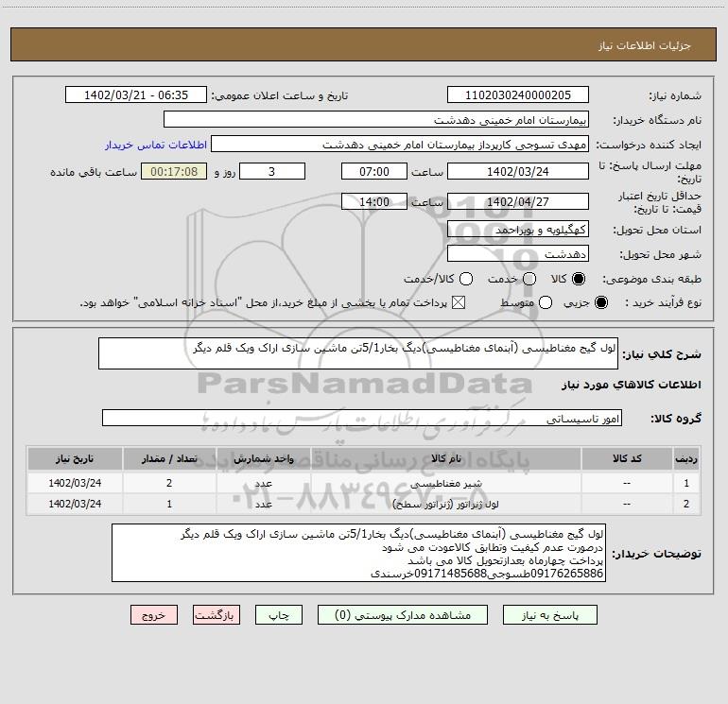
Task: Click the item name شیر مغناطیسی
Action: pos(446,484)
